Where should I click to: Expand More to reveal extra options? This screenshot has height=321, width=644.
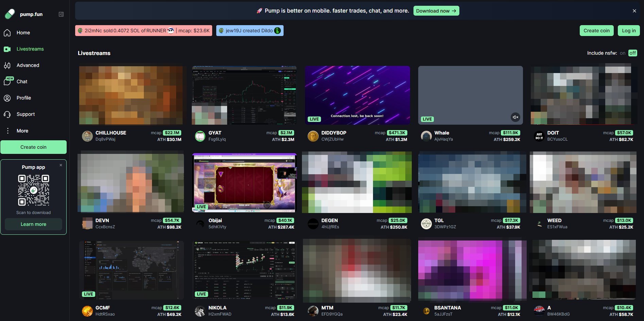[22, 130]
